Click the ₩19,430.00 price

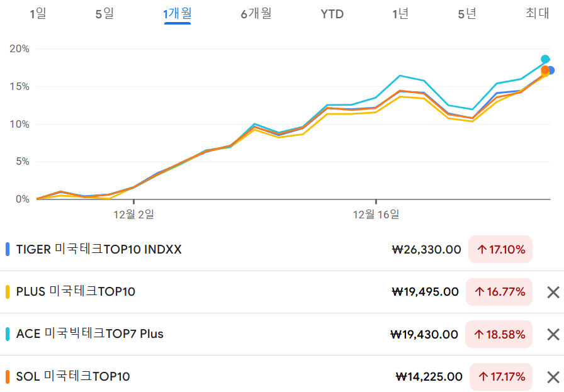pos(424,335)
